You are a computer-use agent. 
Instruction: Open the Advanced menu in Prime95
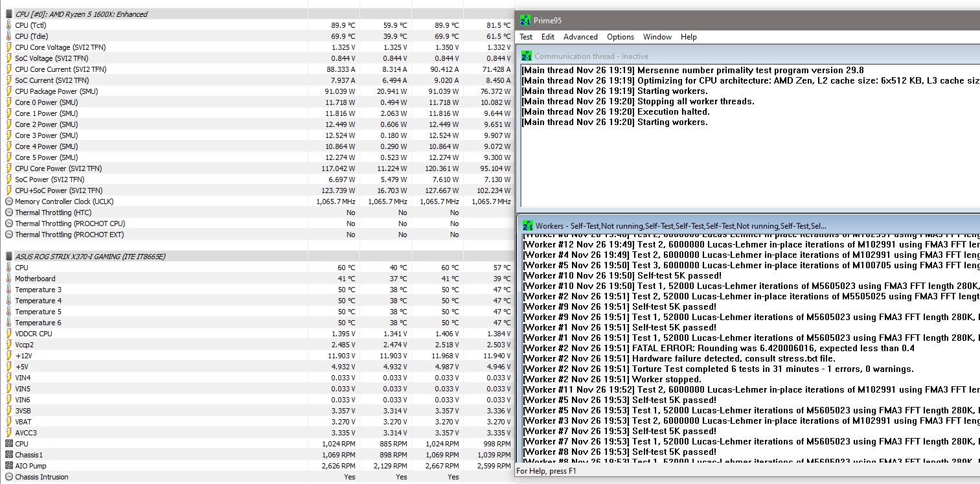tap(580, 37)
